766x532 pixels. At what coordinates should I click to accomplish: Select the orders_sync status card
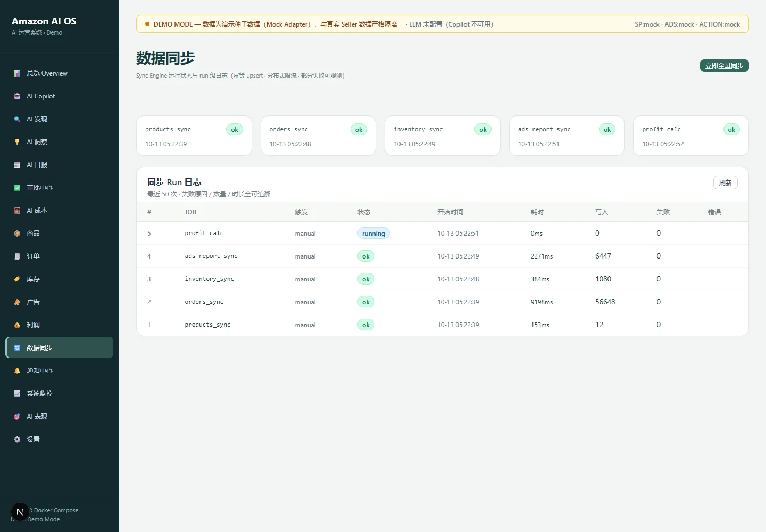click(318, 136)
